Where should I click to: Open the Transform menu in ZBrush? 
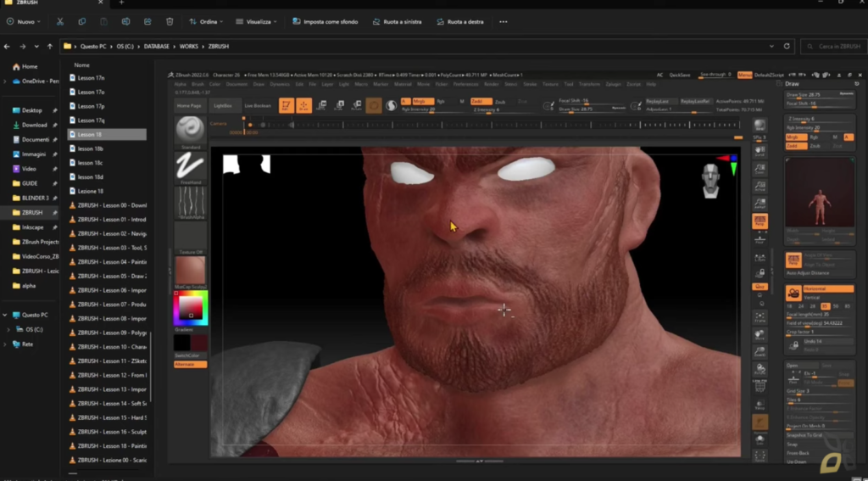click(589, 84)
